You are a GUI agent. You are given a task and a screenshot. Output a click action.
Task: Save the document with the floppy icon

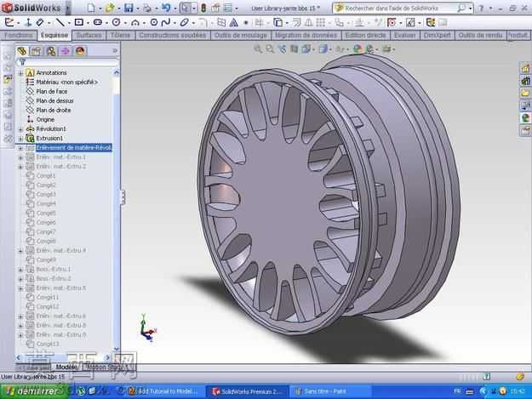point(129,8)
